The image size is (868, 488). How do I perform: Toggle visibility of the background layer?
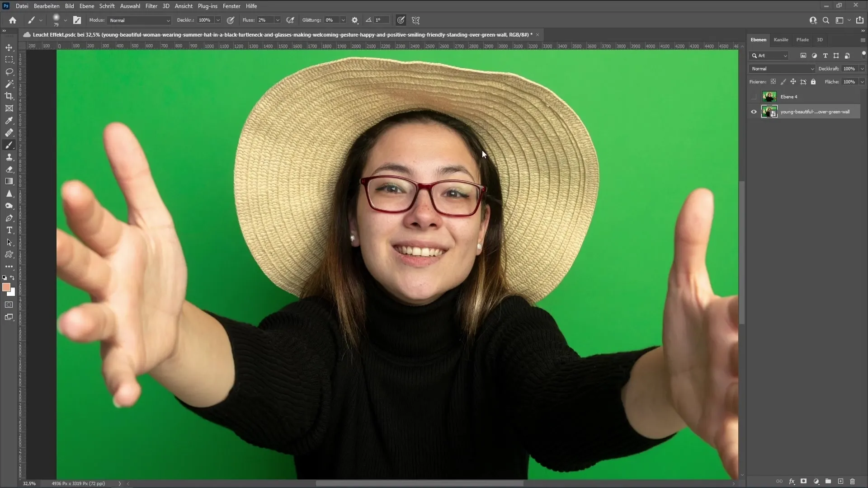tap(754, 112)
